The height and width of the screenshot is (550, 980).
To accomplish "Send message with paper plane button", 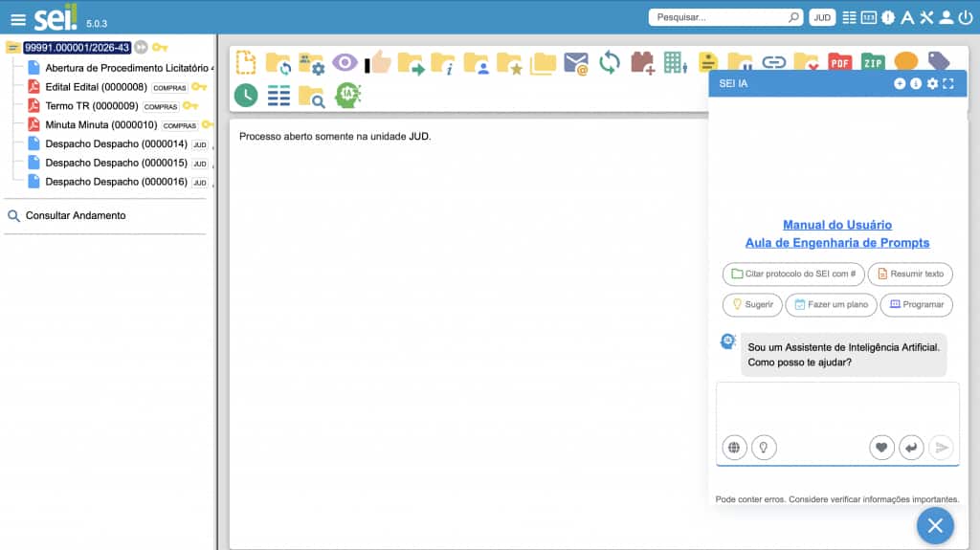I will coord(942,448).
